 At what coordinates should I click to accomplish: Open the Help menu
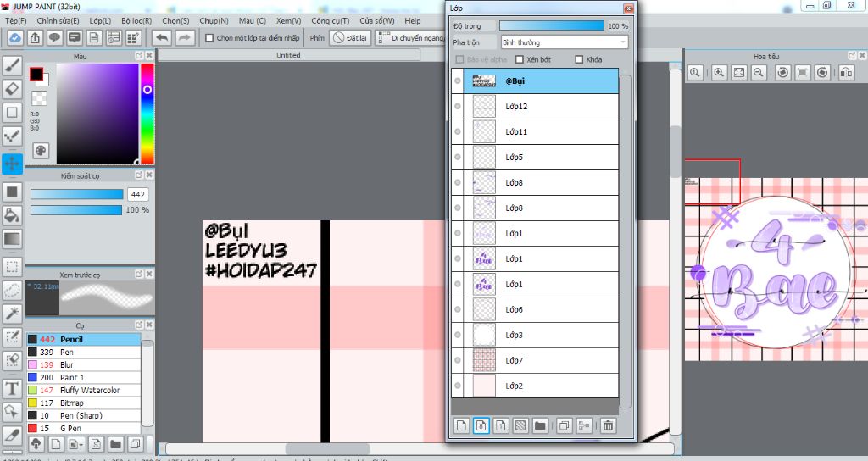pos(413,20)
